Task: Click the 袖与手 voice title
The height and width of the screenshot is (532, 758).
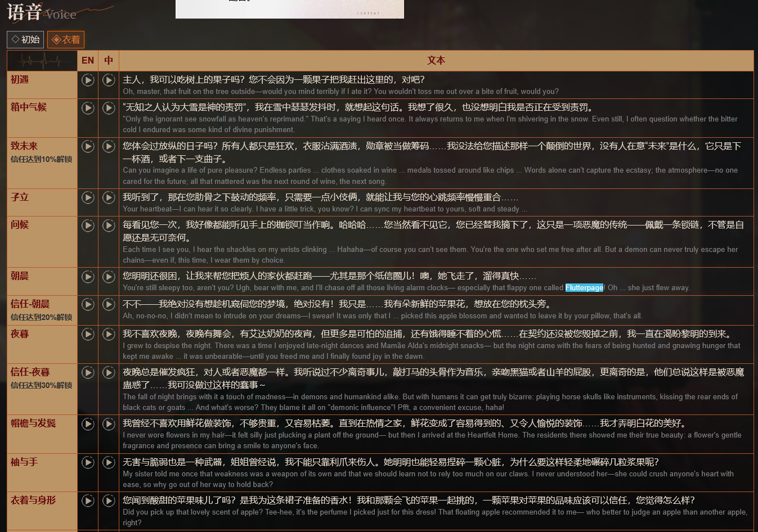Action: 24,462
